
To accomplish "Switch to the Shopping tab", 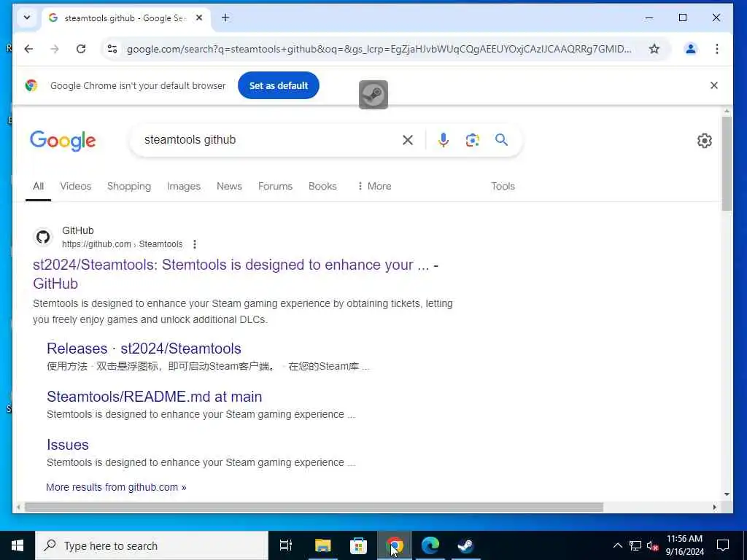I will (x=128, y=186).
